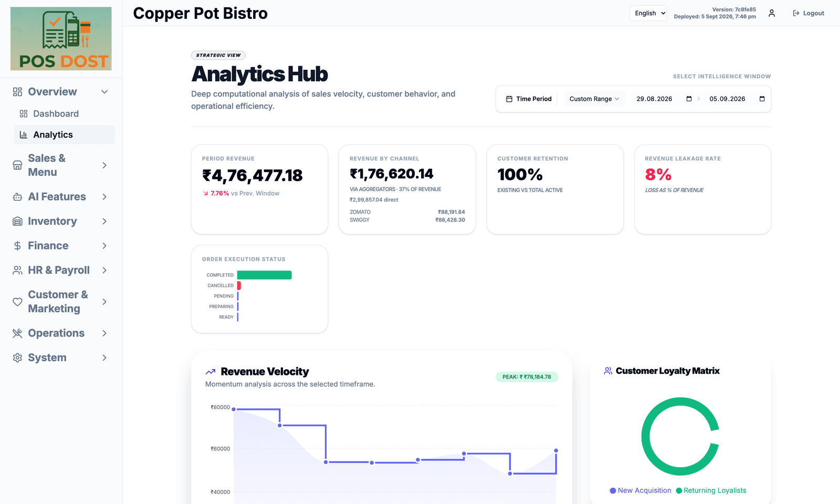
Task: Expand the Finance chevron
Action: tap(104, 246)
